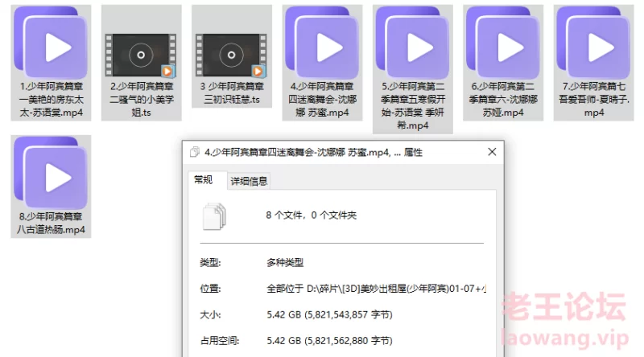Select the video icon of 6.少年阿宾第二季篇章六

pyautogui.click(x=502, y=43)
